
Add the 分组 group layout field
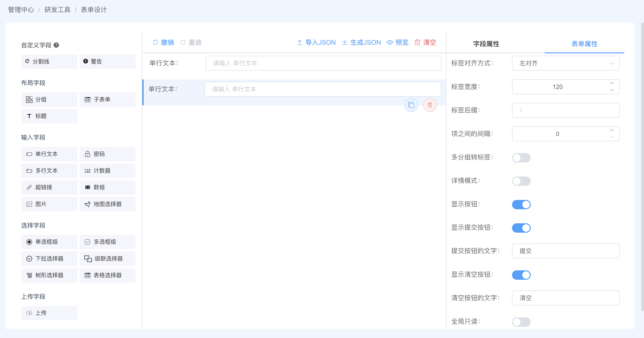tap(49, 99)
